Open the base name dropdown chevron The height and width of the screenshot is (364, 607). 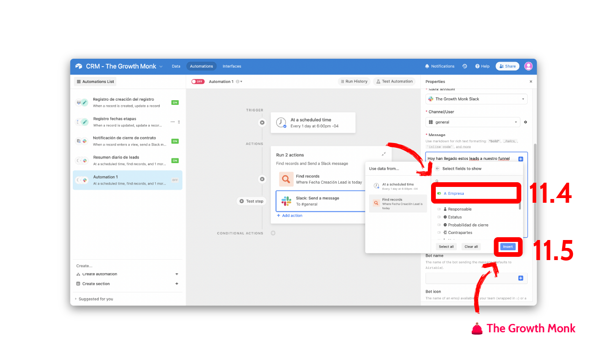pyautogui.click(x=161, y=67)
